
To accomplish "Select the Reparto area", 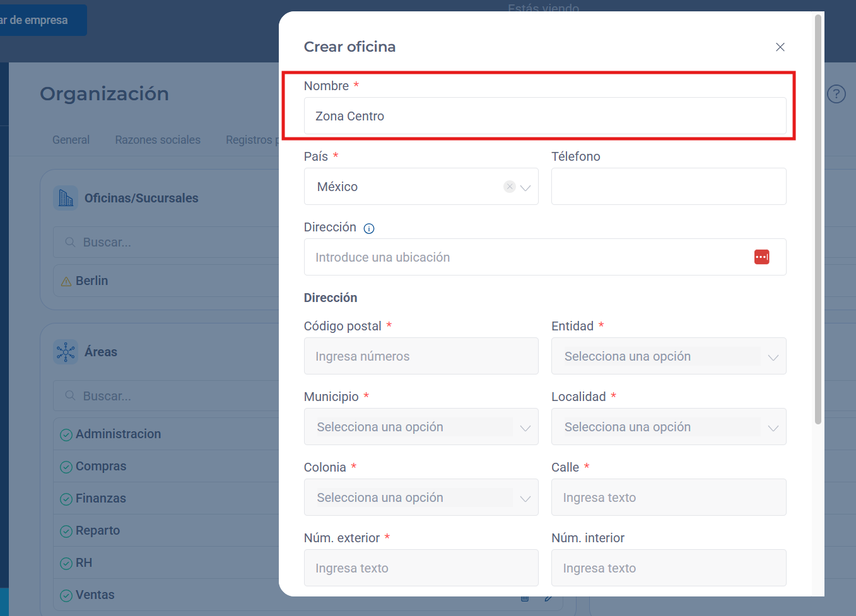I will 167,530.
